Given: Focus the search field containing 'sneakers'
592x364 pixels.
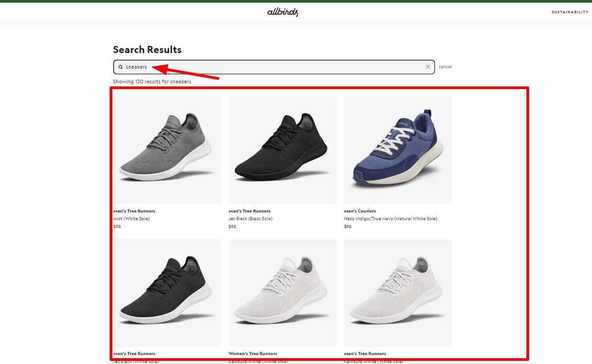Looking at the screenshot, I should pyautogui.click(x=267, y=67).
